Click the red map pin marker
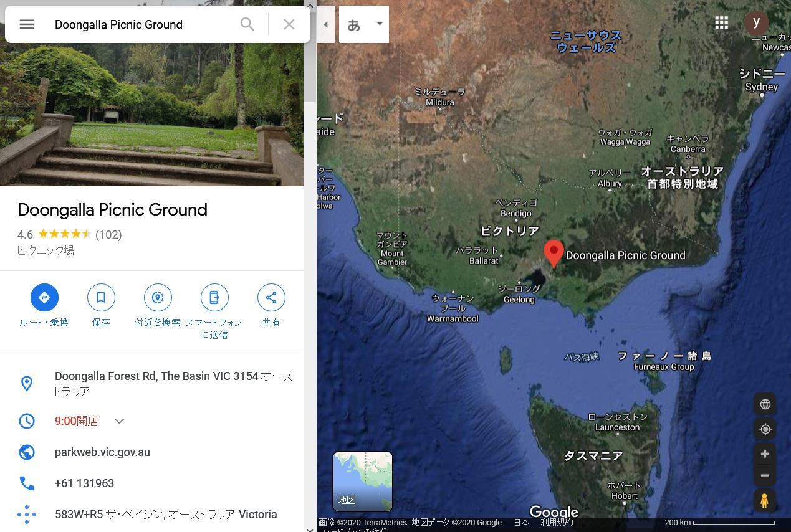The height and width of the screenshot is (532, 791). [554, 253]
